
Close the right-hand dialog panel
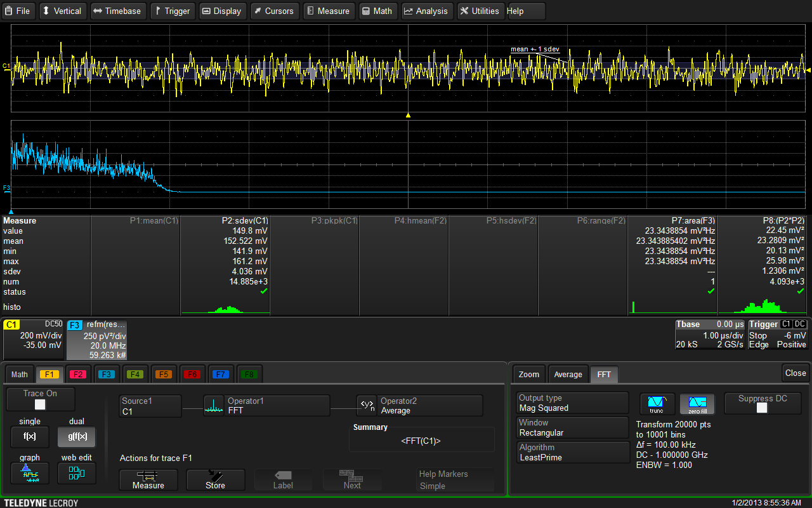795,373
